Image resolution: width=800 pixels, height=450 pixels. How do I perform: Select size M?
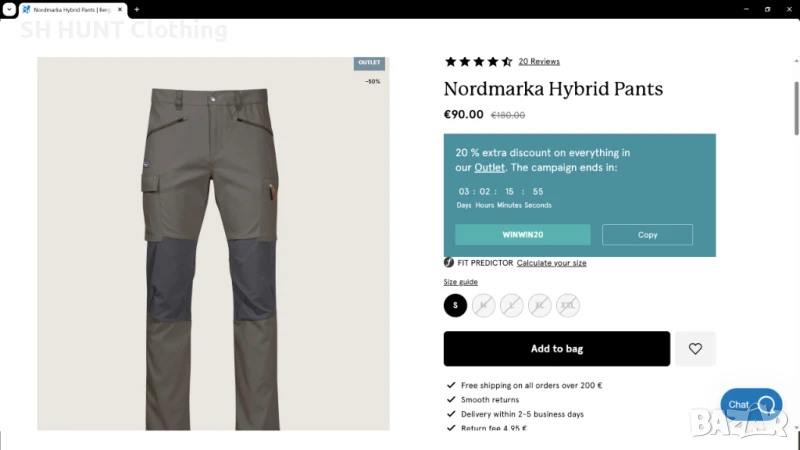click(483, 305)
